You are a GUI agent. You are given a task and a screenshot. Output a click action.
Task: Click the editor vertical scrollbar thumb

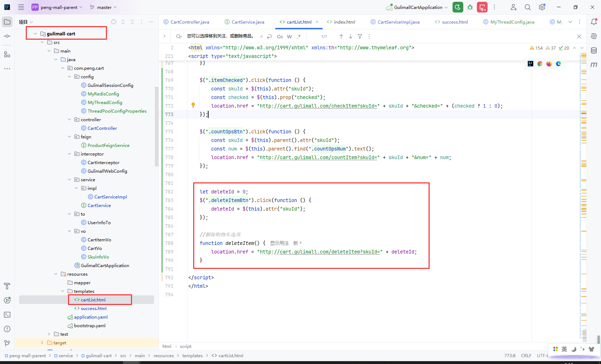tap(598, 339)
